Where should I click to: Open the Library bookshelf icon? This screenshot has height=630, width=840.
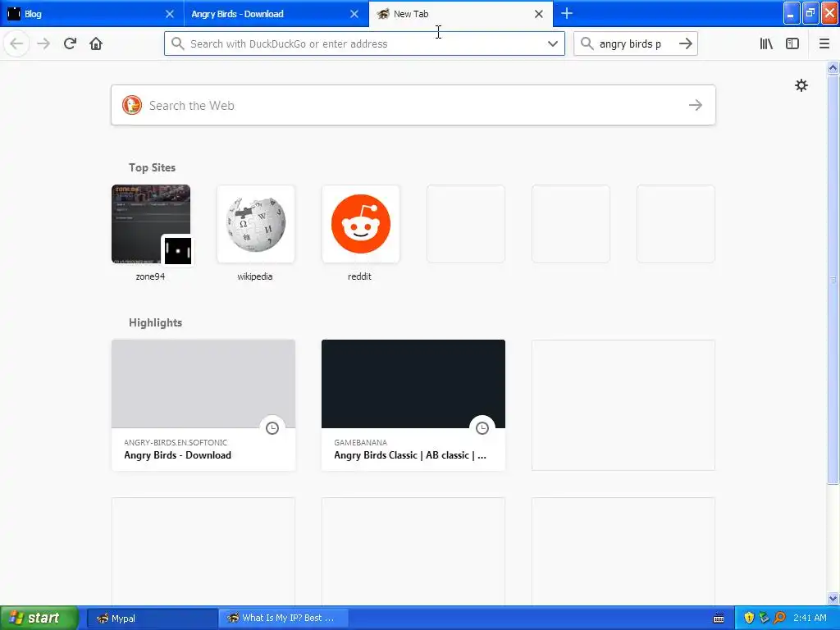[766, 43]
